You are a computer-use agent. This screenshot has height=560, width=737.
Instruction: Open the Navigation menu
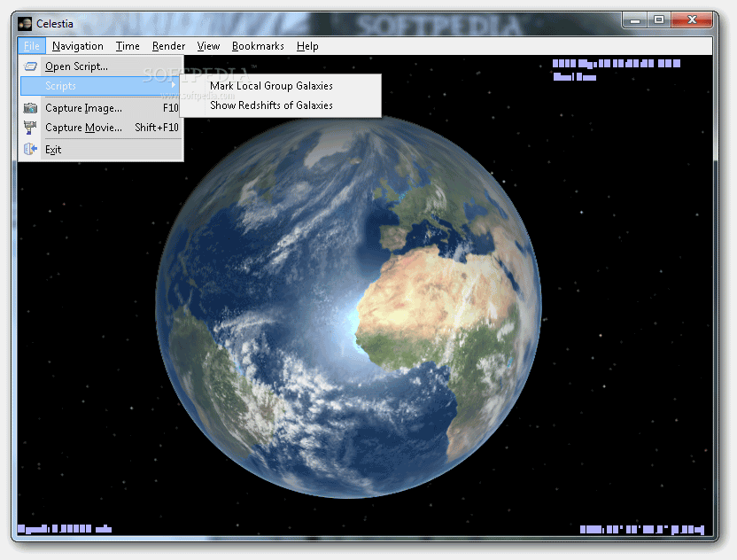pyautogui.click(x=78, y=46)
